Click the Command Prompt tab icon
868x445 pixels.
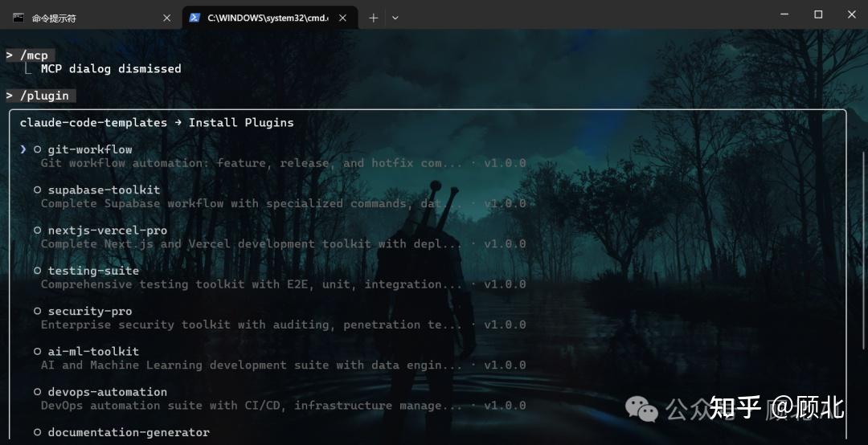[18, 18]
